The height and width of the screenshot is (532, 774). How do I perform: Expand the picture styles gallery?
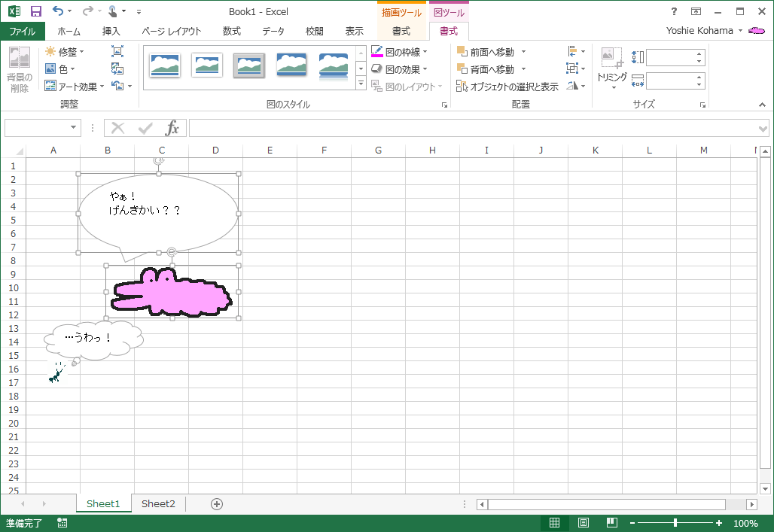point(361,84)
